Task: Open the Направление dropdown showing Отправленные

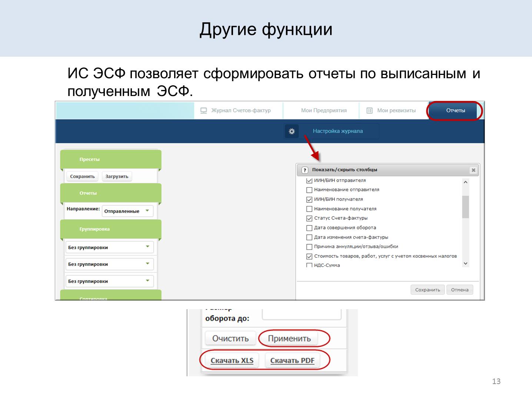Action: [127, 211]
